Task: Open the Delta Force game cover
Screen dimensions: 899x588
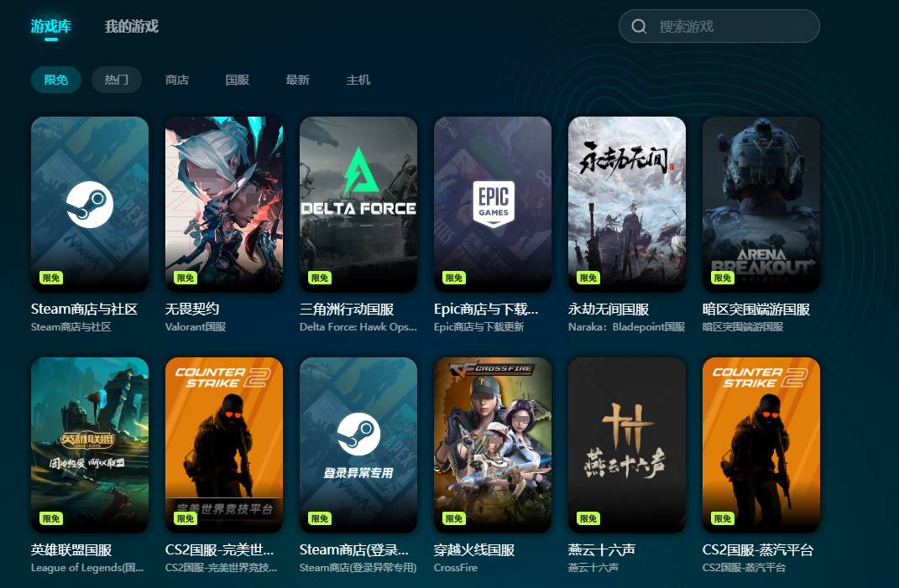Action: pyautogui.click(x=358, y=205)
